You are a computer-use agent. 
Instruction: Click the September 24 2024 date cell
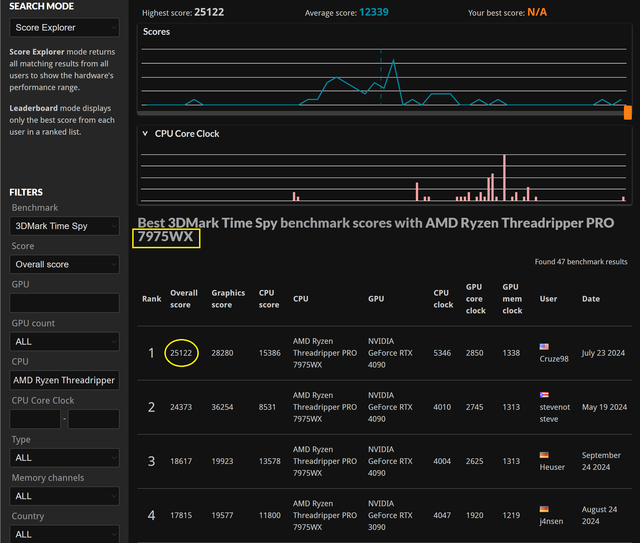[x=601, y=461]
